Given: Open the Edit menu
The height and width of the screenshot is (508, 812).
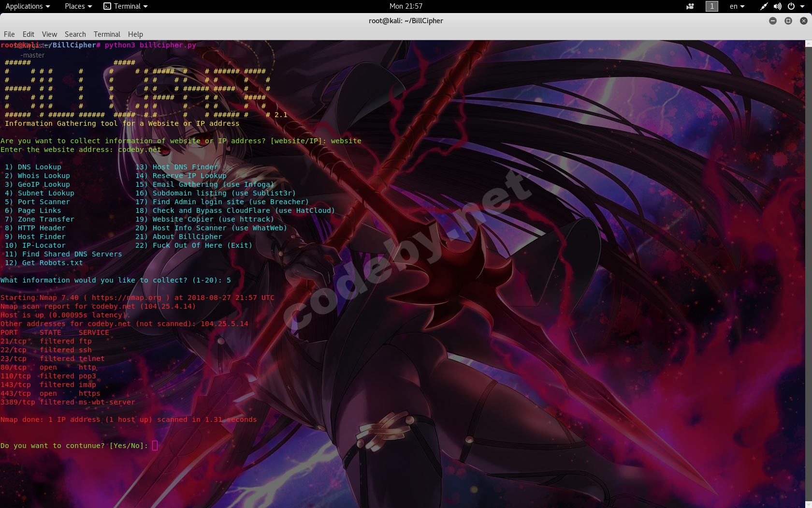Looking at the screenshot, I should pyautogui.click(x=29, y=34).
